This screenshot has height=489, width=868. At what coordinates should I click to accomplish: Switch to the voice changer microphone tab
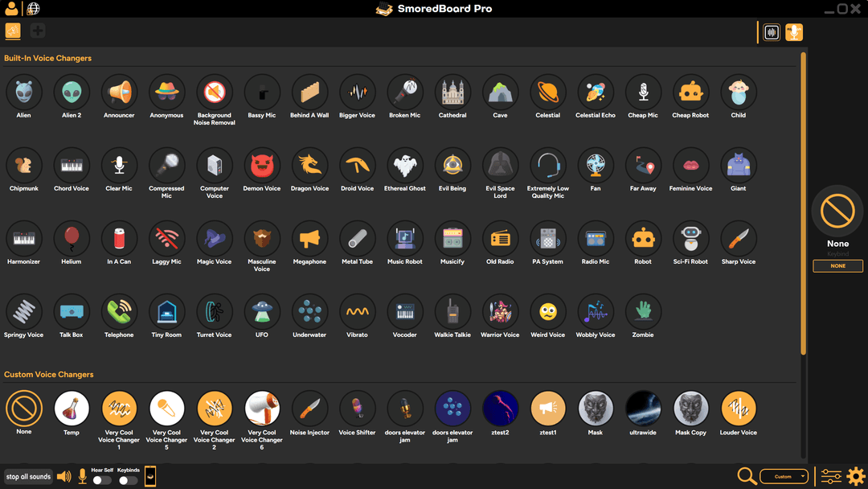click(794, 32)
